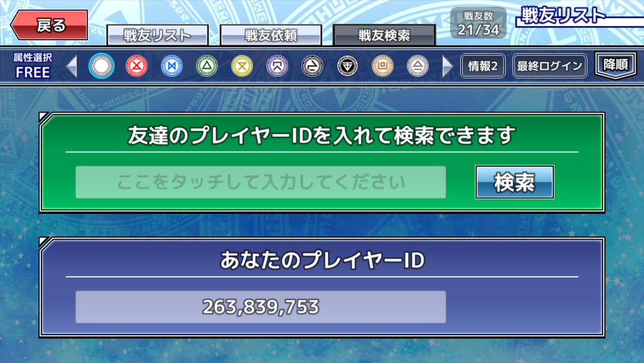Viewport: 644px width, 363px height.
Task: Choose the dark gray attribute icon
Action: click(x=312, y=65)
